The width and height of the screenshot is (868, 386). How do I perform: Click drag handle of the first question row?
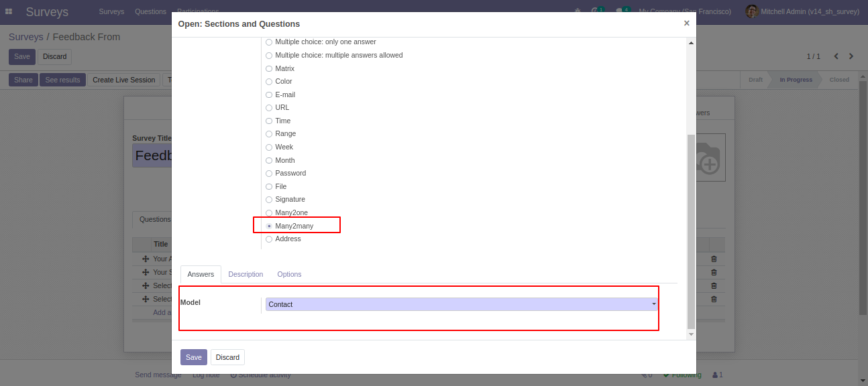coord(145,259)
